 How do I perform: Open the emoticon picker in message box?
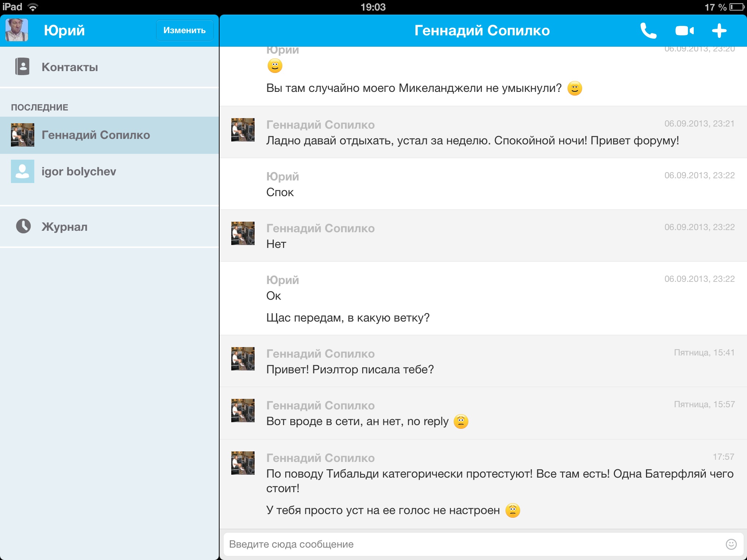click(x=731, y=544)
